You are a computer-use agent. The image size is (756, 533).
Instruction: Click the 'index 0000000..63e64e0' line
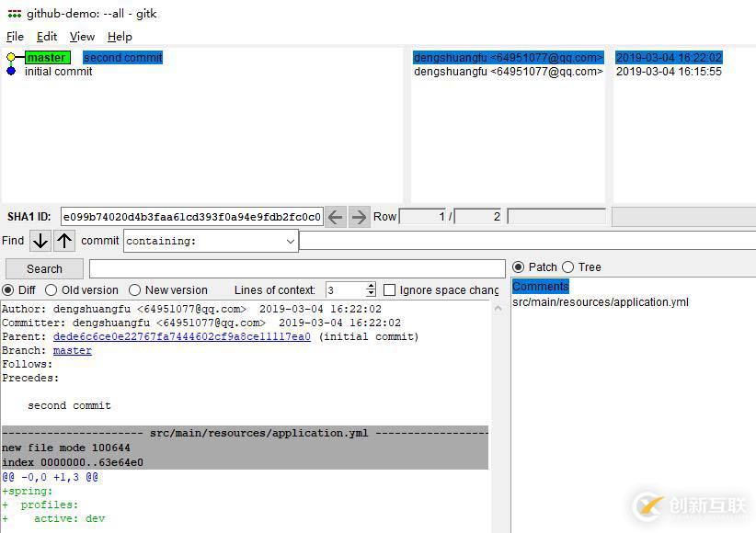click(x=73, y=462)
